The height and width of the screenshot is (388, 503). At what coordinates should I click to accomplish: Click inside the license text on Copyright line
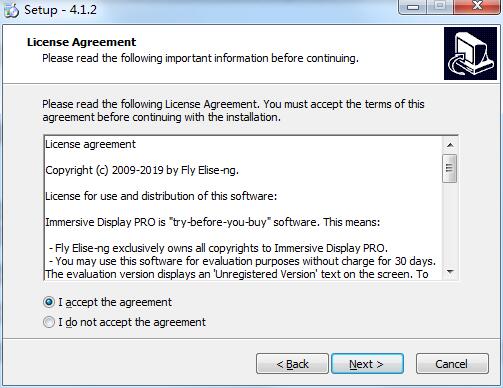pos(142,170)
